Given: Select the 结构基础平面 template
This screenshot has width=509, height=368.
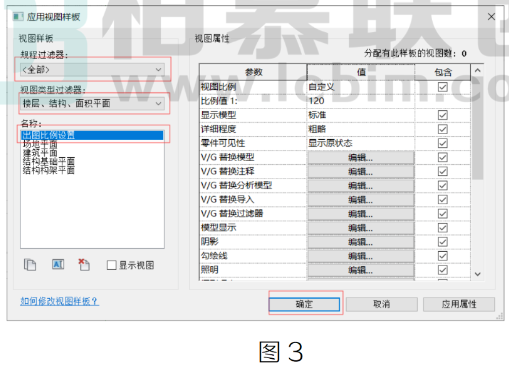Looking at the screenshot, I should point(49,162).
